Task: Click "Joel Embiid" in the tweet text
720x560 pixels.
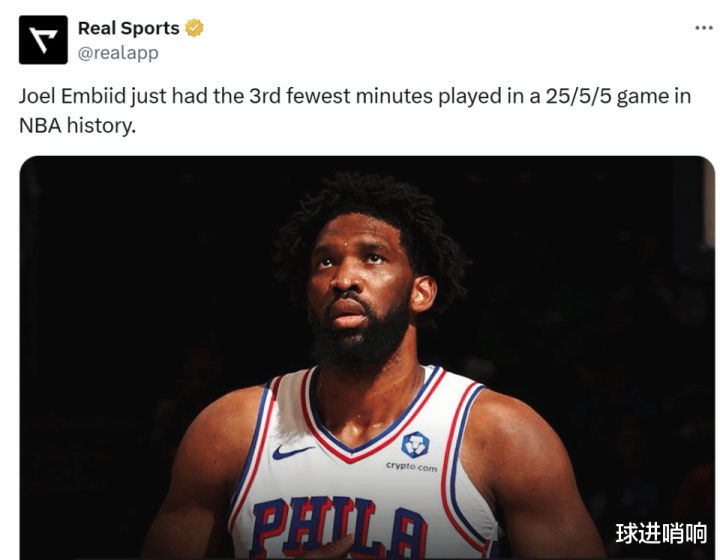Action: tap(69, 98)
